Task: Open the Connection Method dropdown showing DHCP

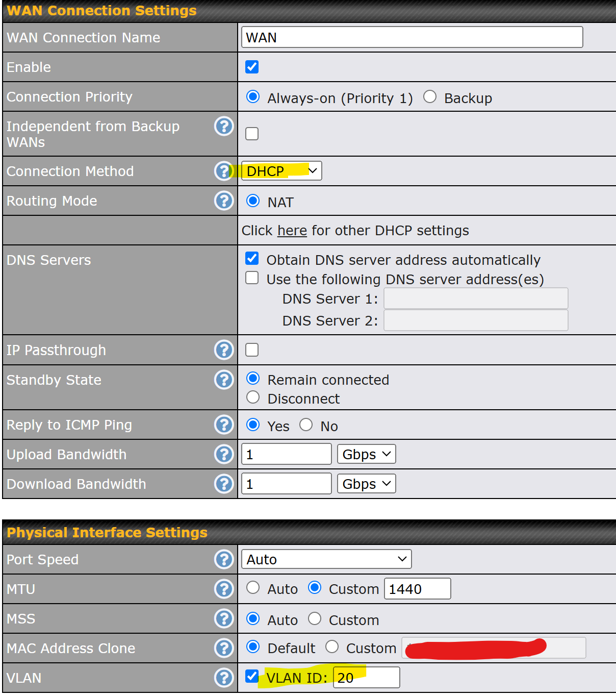Action: point(281,170)
